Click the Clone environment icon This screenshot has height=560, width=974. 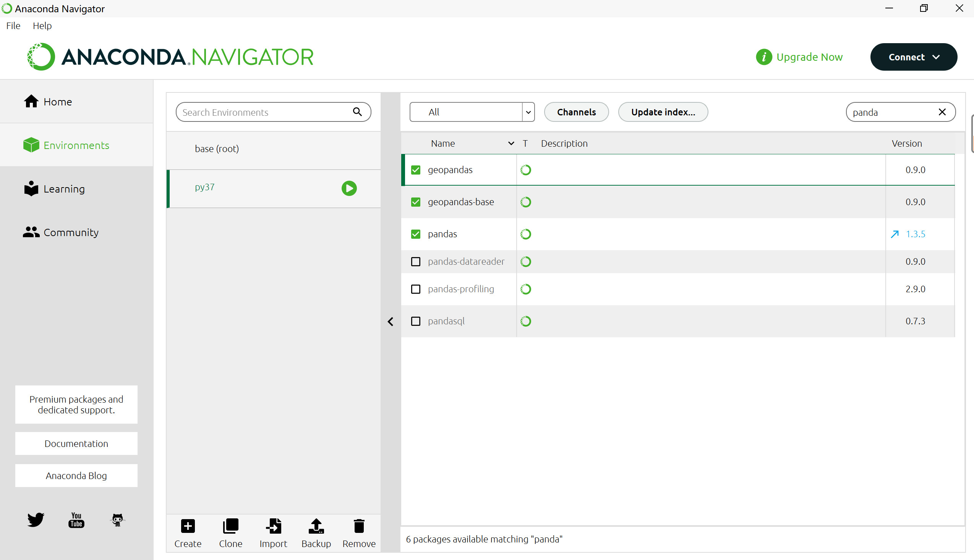[230, 526]
